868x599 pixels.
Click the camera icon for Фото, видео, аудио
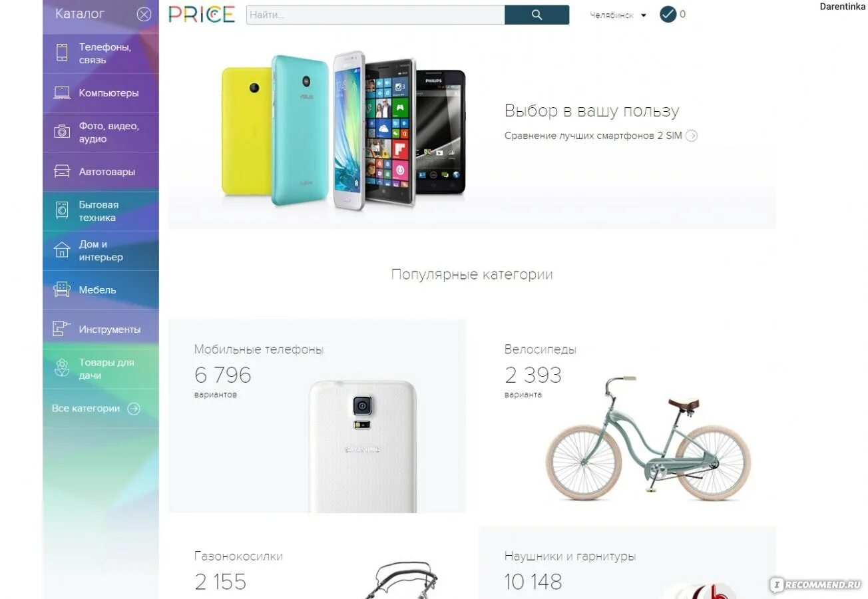coord(62,132)
